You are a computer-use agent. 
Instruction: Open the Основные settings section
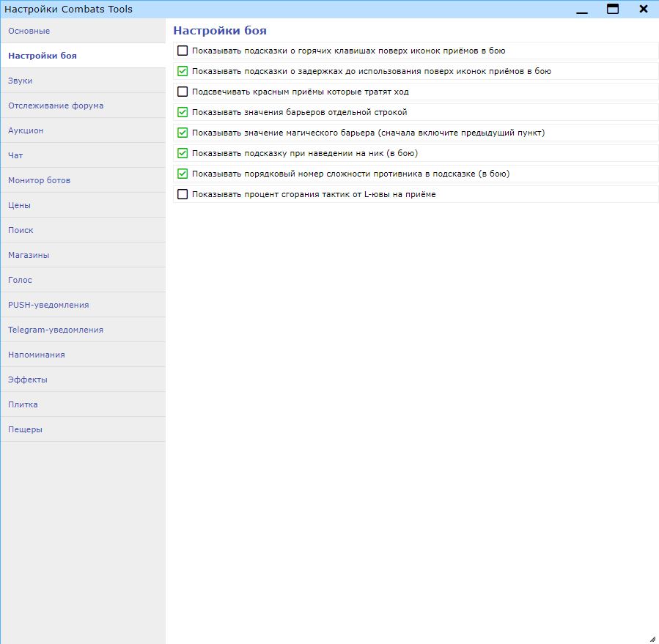coord(84,31)
